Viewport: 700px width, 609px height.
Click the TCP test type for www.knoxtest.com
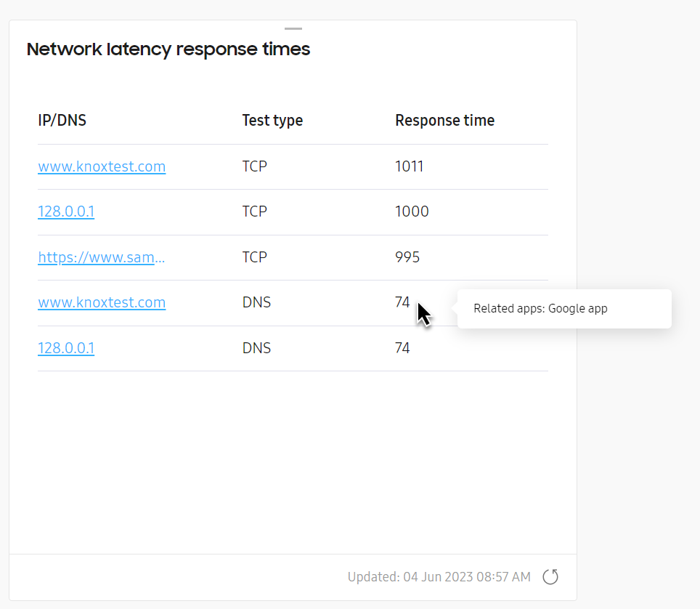tap(254, 166)
